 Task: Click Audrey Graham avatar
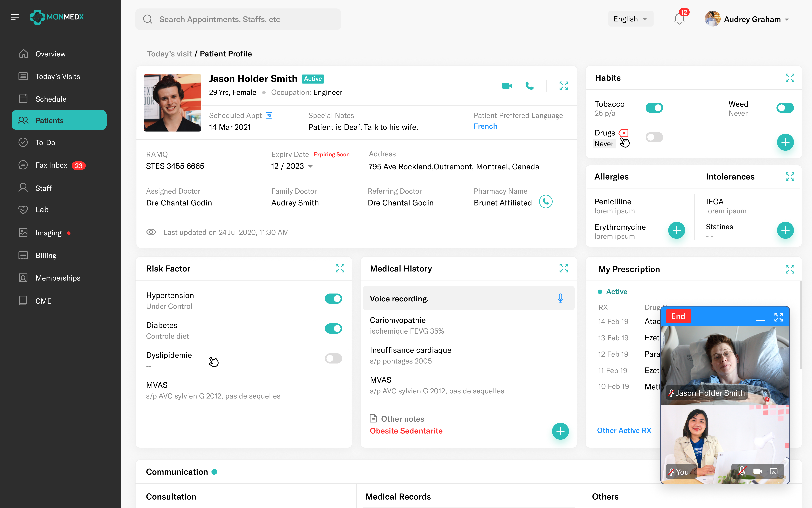click(x=712, y=19)
